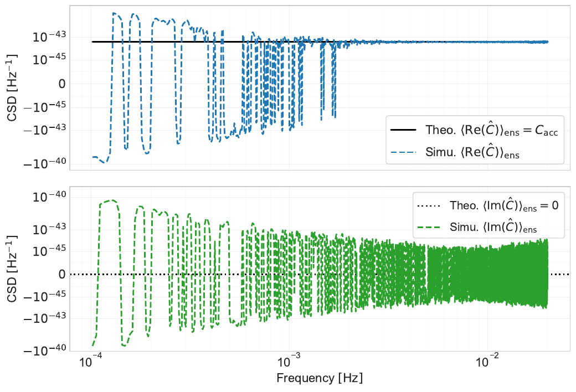
Task: Click the black dotted line legend sample
Action: 429,205
